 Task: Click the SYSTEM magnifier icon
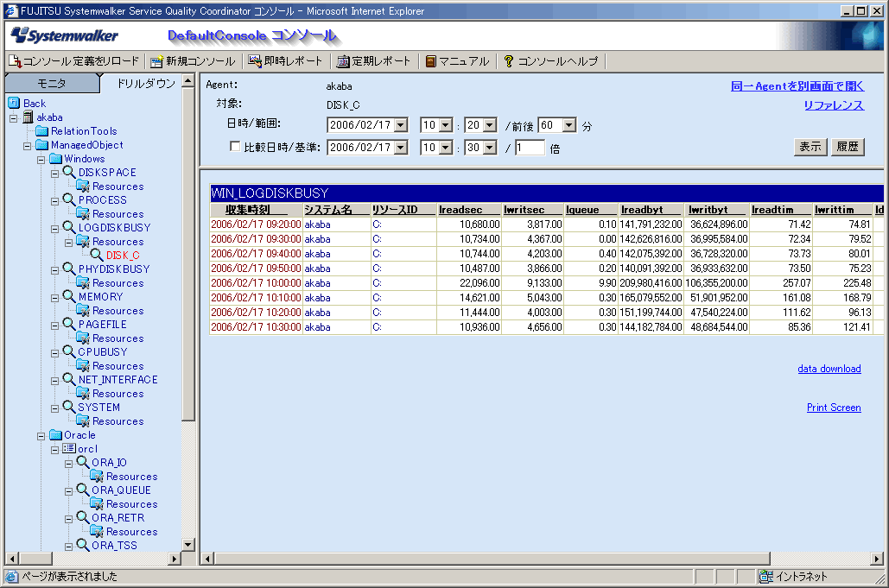[x=69, y=407]
